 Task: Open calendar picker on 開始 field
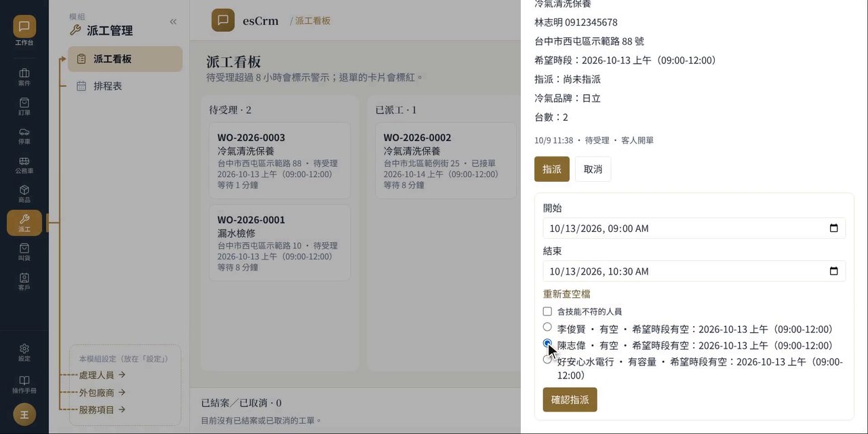(833, 228)
